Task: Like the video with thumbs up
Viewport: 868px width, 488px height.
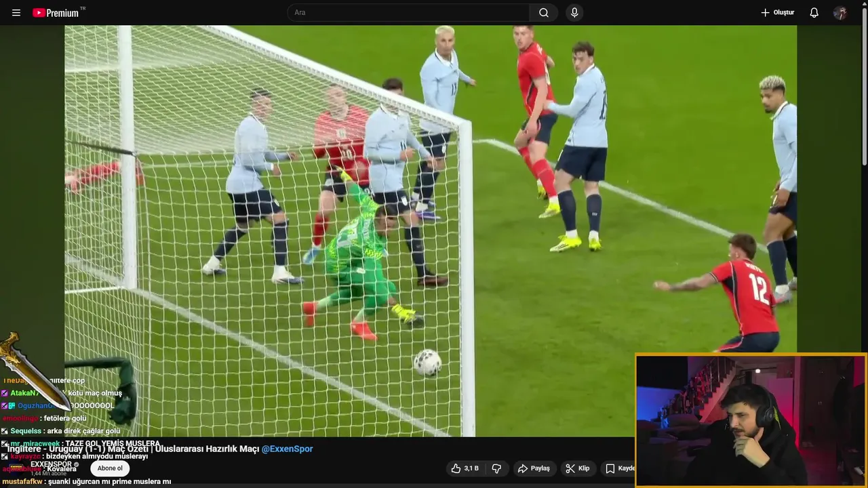Action: click(465, 468)
